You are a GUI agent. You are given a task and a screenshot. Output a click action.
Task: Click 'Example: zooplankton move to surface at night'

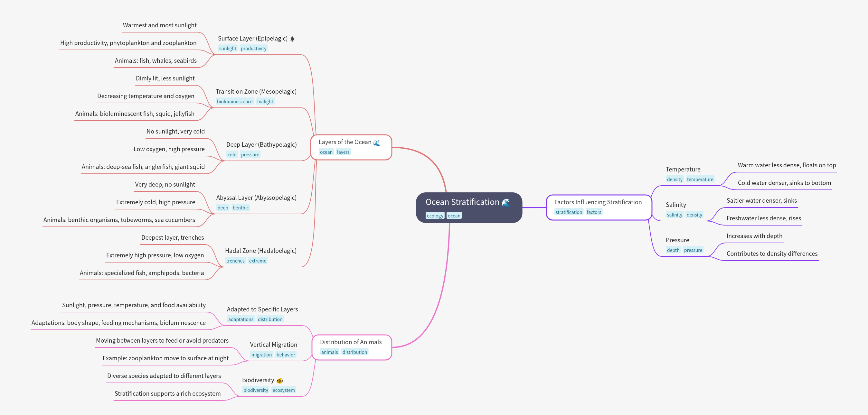[x=165, y=358]
